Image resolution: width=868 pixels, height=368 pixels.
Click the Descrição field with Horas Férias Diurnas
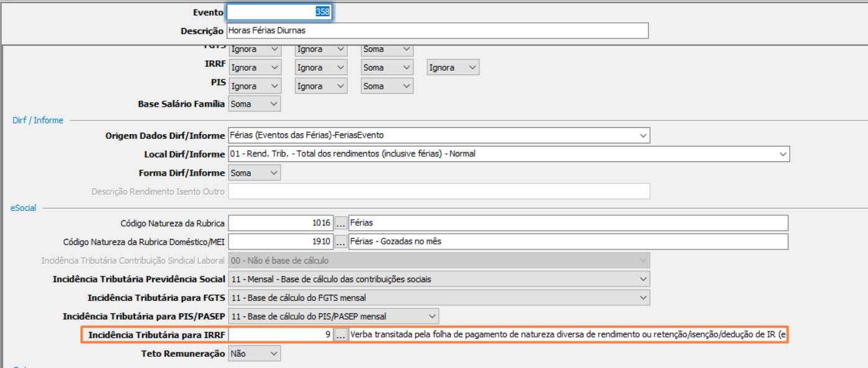click(437, 30)
